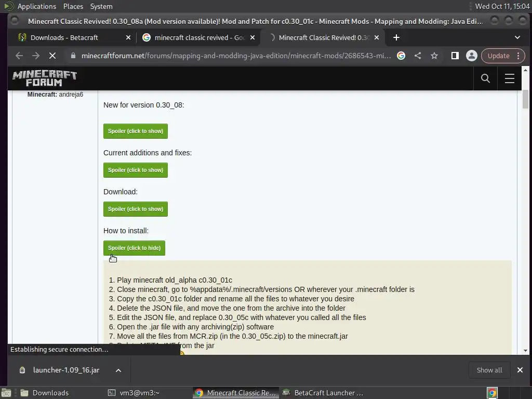Hide the How to install spoiler

[x=134, y=248]
